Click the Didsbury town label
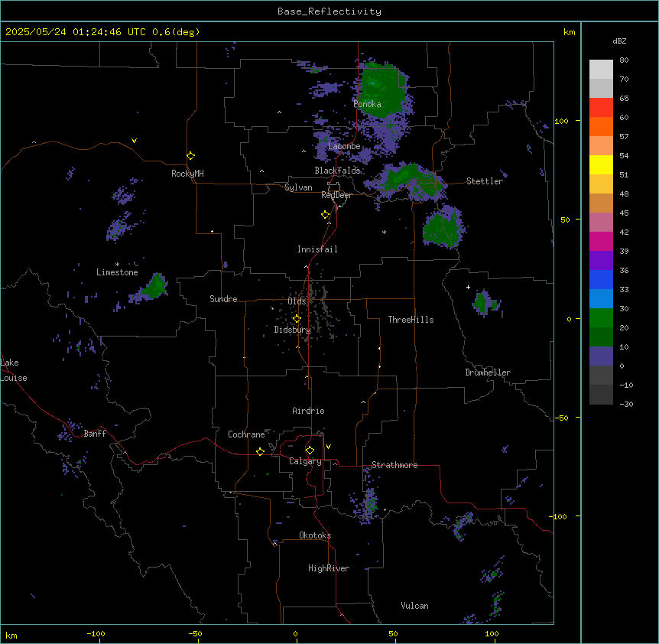 pos(293,330)
